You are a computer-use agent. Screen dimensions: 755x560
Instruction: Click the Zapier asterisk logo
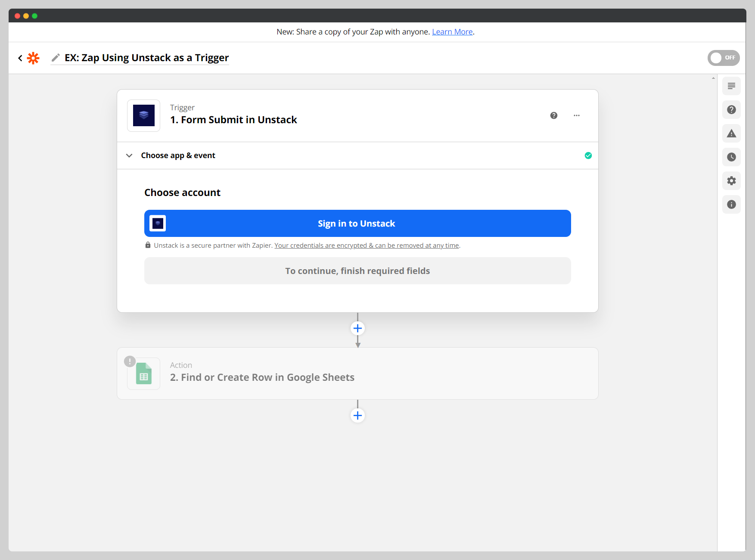pyautogui.click(x=33, y=58)
